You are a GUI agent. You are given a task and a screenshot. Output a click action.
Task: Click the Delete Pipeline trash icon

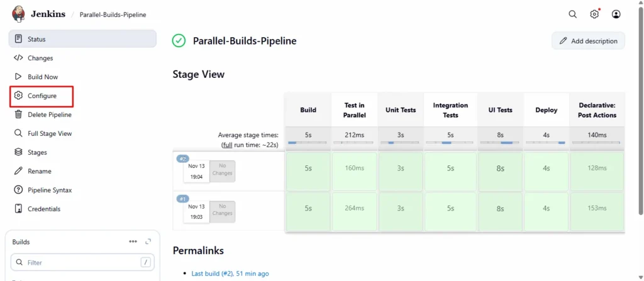click(x=18, y=114)
